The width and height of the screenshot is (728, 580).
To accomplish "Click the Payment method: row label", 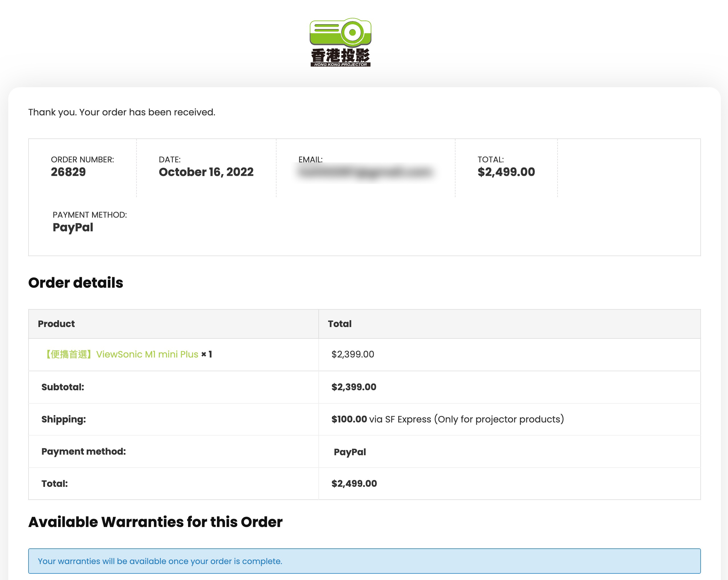I will pos(84,452).
